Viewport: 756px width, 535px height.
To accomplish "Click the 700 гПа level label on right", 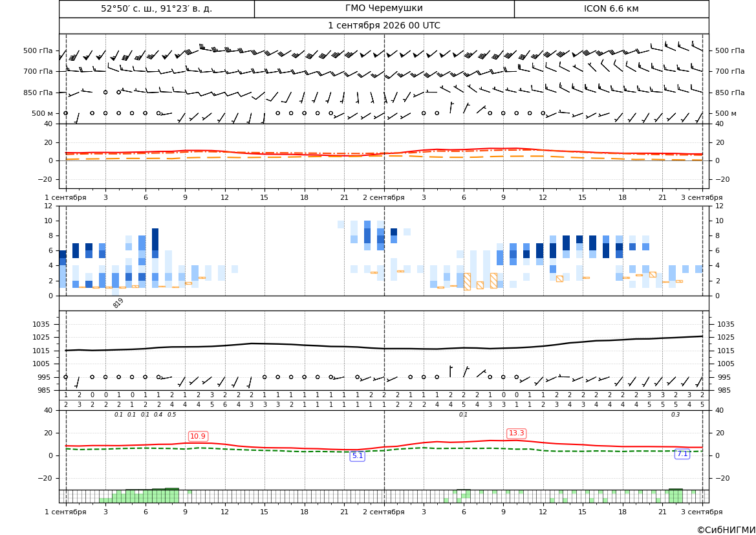I will [x=730, y=71].
